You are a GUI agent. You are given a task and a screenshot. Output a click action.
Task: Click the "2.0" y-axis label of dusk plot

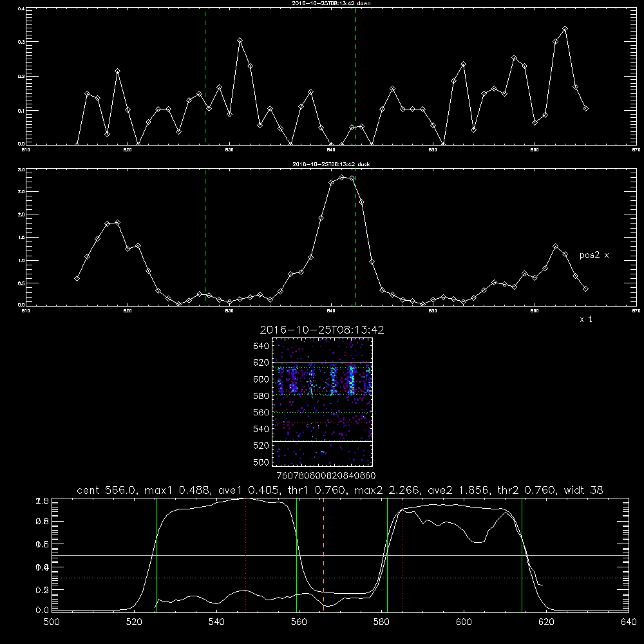(x=21, y=215)
